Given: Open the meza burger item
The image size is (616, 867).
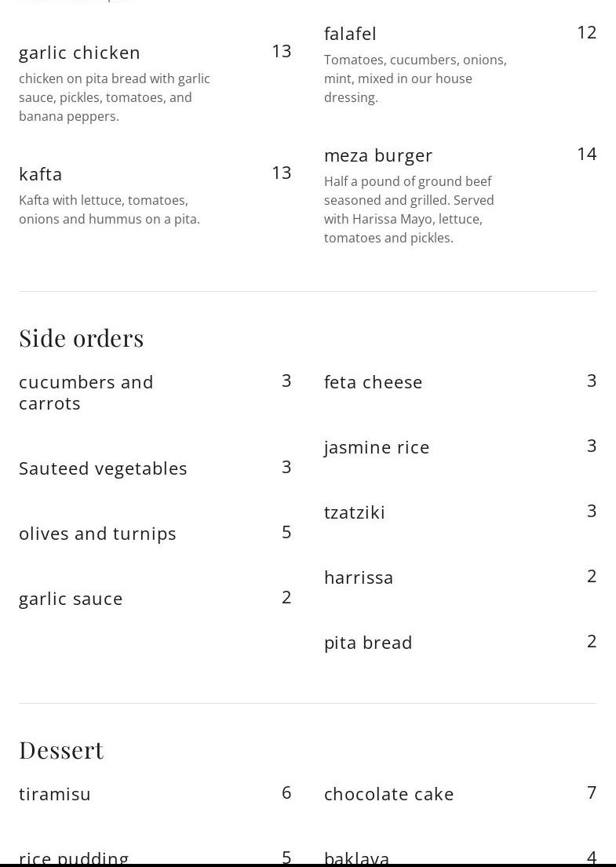Looking at the screenshot, I should click(378, 155).
